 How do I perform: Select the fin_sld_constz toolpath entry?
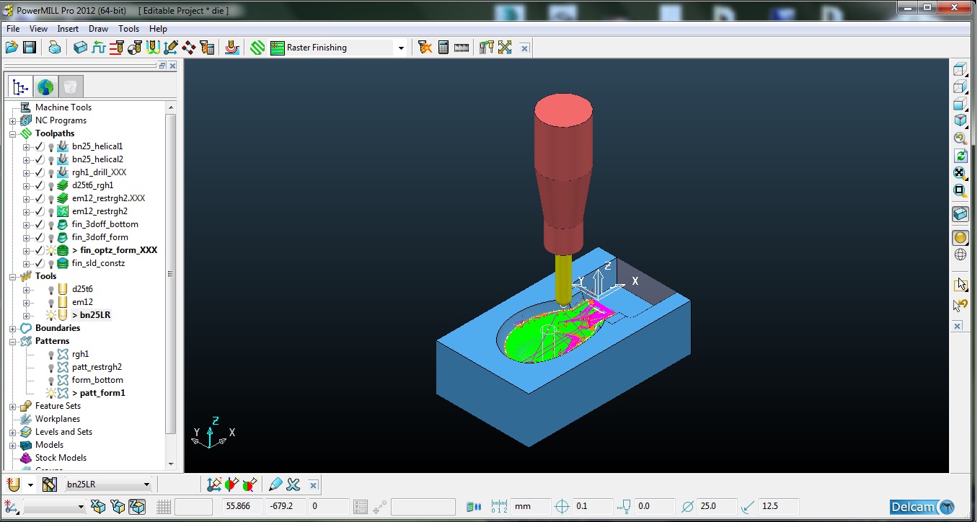point(98,263)
